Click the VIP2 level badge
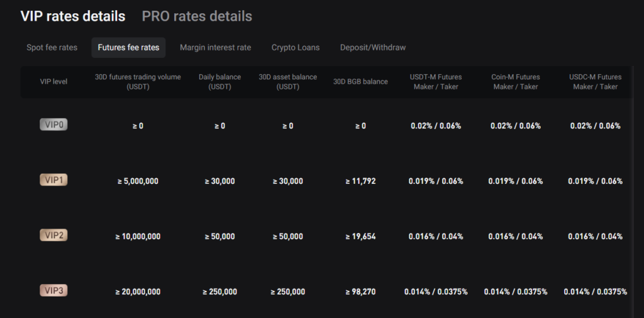The width and height of the screenshot is (644, 318). [x=53, y=236]
